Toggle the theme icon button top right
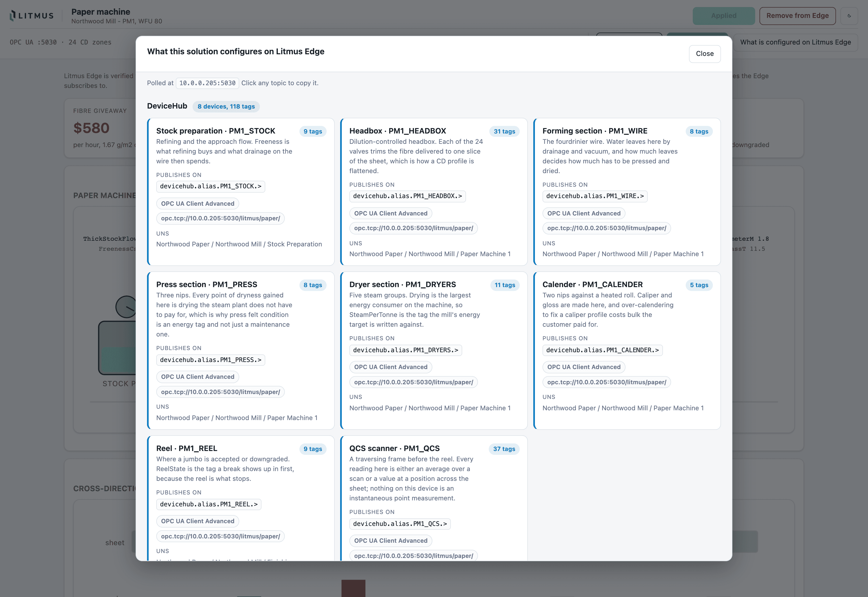Screen dimensions: 868x597 849,16
